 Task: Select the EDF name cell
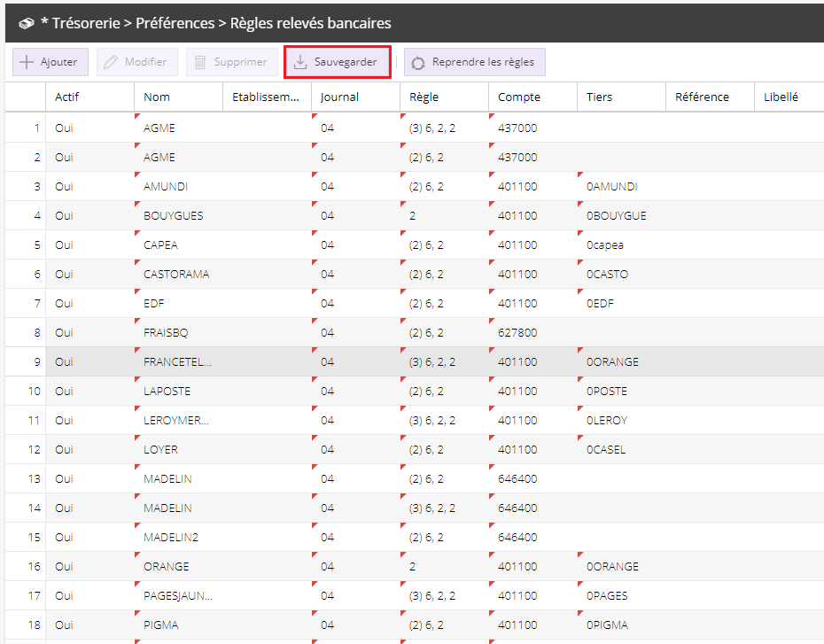[179, 304]
